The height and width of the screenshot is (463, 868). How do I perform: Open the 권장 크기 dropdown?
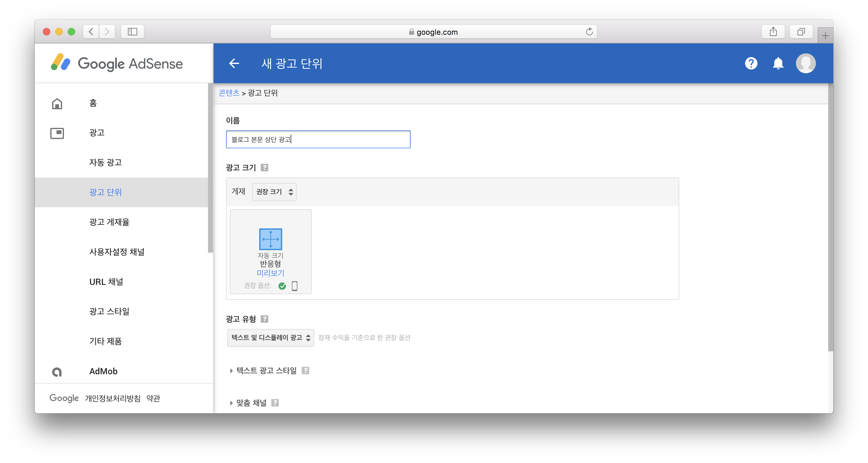[274, 192]
